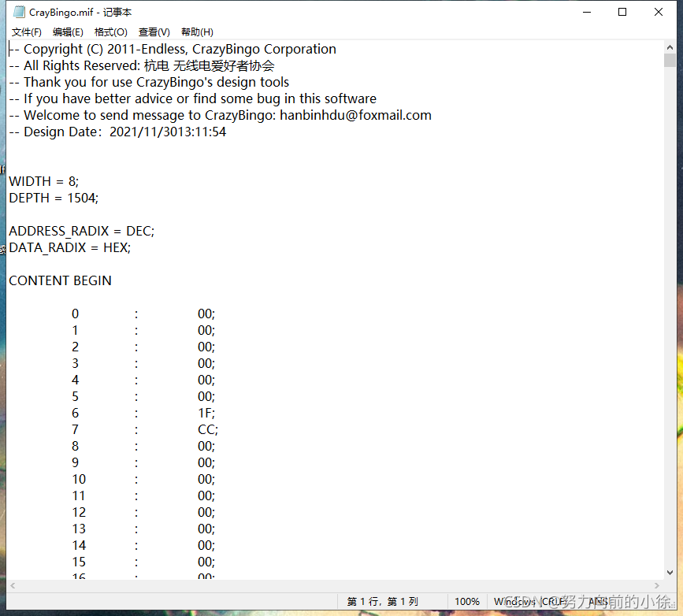Open the 查看(V) menu
The width and height of the screenshot is (683, 616).
pyautogui.click(x=153, y=32)
